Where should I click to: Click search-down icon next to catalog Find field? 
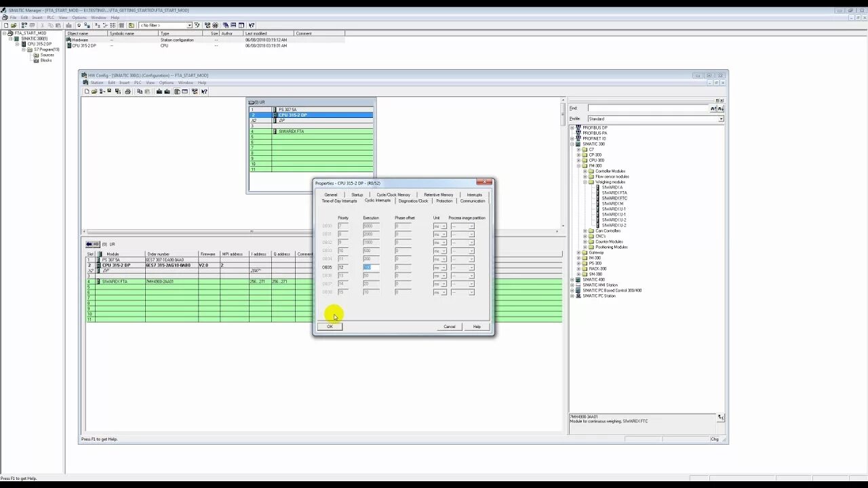(720, 108)
